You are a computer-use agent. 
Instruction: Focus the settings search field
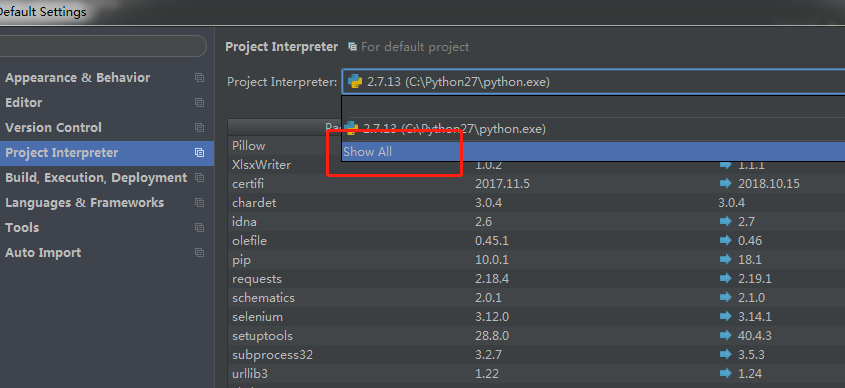(x=102, y=46)
